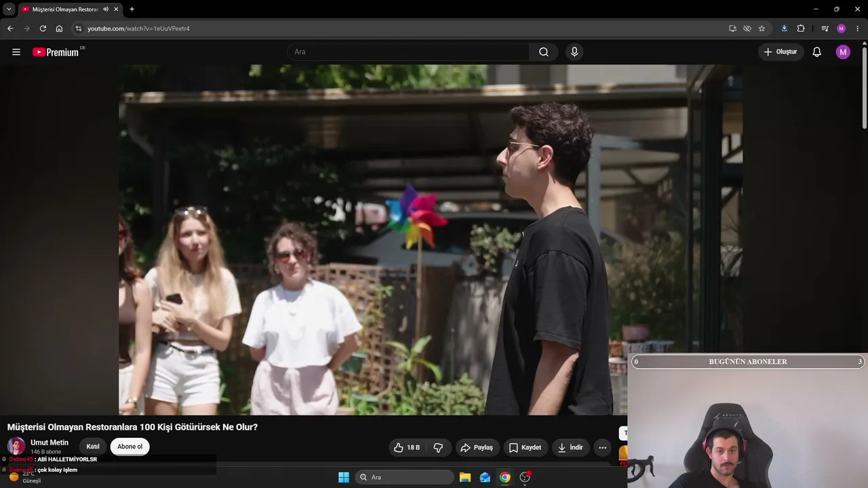This screenshot has width=868, height=488.
Task: Open the YouTube account avatar menu
Action: pos(843,52)
